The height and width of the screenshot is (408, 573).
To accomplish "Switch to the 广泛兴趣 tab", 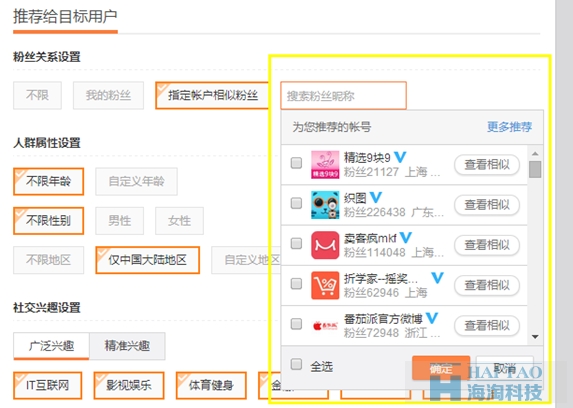I will pos(51,346).
